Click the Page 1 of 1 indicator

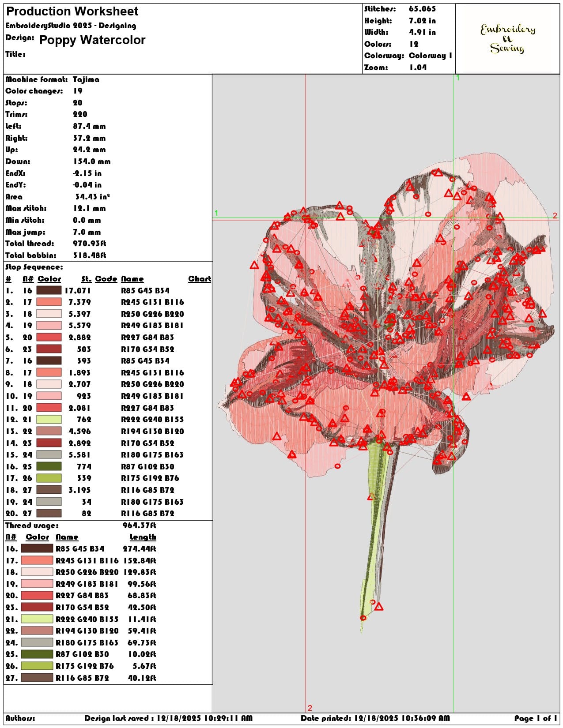pyautogui.click(x=536, y=718)
